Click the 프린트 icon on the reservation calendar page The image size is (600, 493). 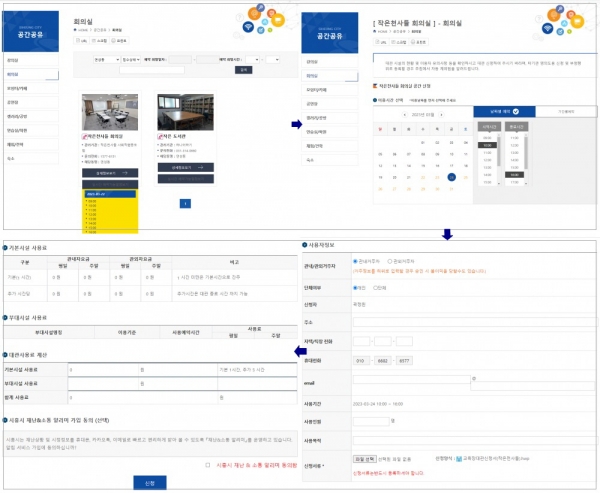(x=419, y=42)
